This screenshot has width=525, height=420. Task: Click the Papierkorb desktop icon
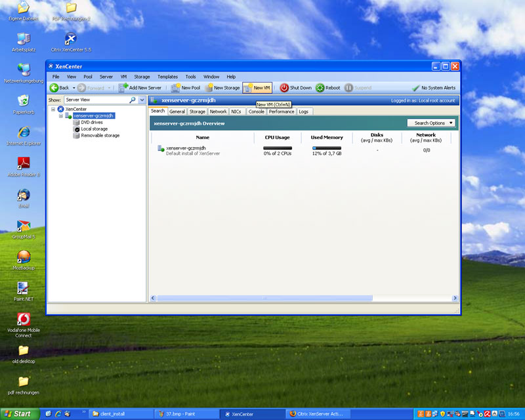[x=24, y=104]
